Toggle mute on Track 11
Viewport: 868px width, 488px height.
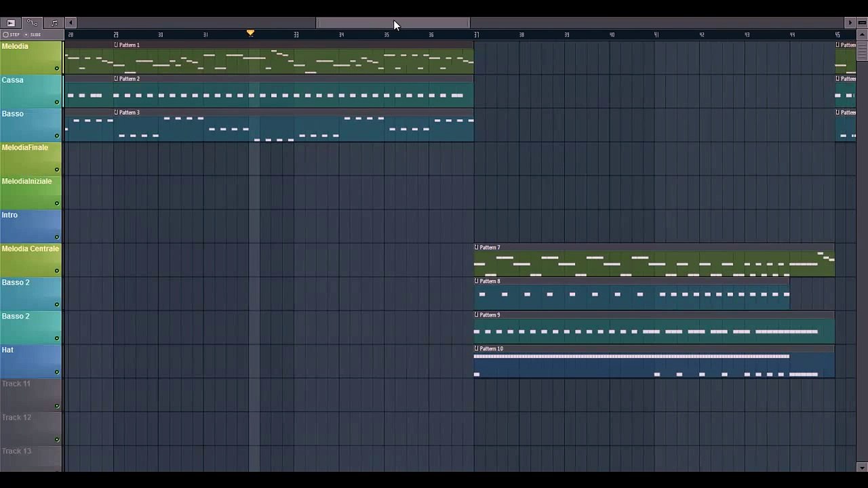tap(57, 406)
